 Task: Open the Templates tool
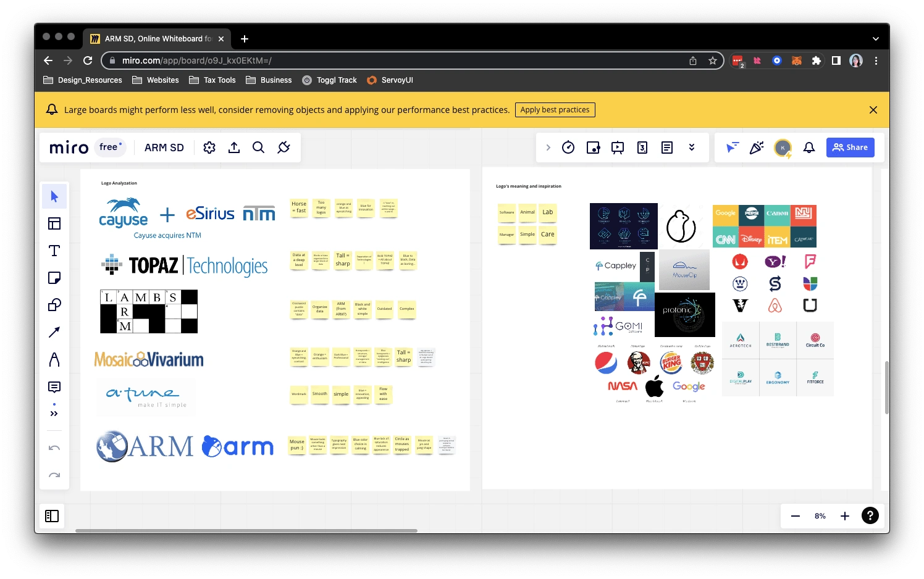pyautogui.click(x=54, y=223)
